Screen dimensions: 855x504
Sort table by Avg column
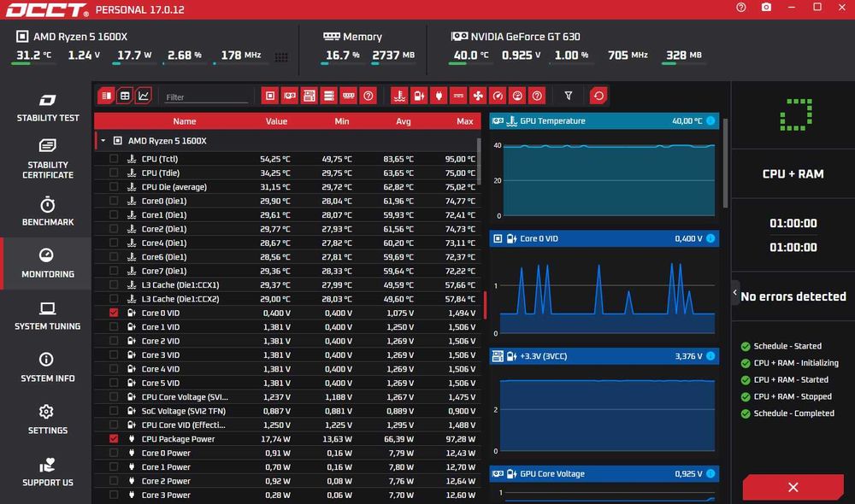pos(403,121)
